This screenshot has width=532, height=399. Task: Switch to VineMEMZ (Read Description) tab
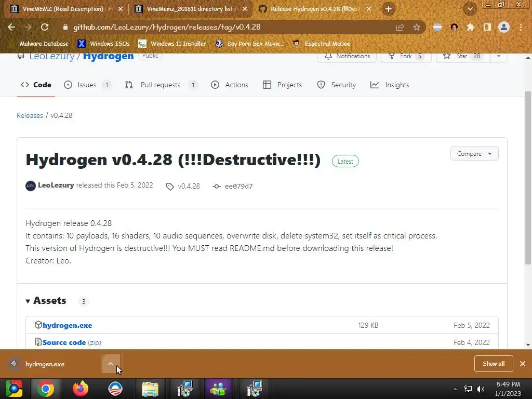[66, 9]
